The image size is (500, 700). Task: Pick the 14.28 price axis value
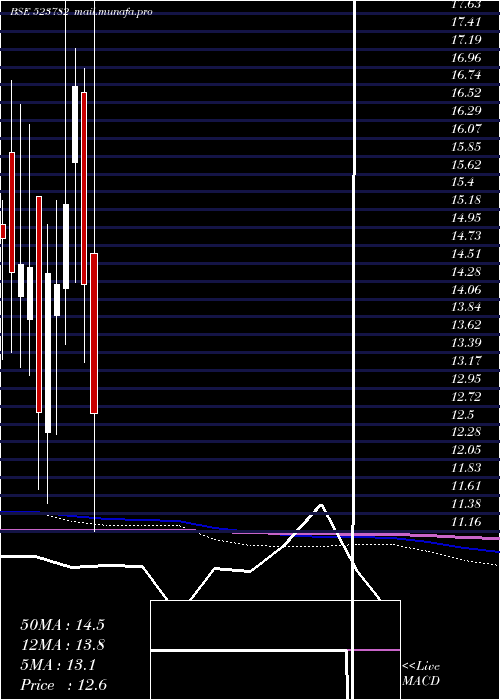pyautogui.click(x=466, y=271)
